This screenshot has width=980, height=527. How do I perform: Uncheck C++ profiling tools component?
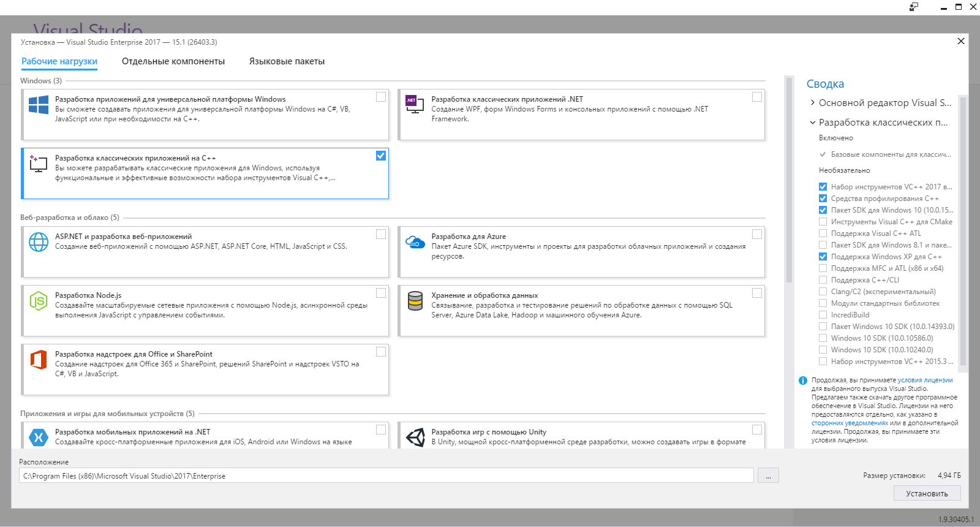point(823,199)
